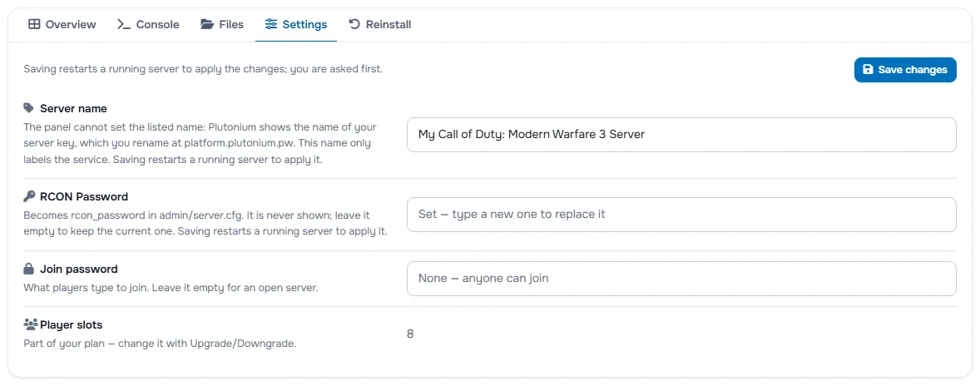This screenshot has width=980, height=386.
Task: Open the Overview tab
Action: click(62, 24)
